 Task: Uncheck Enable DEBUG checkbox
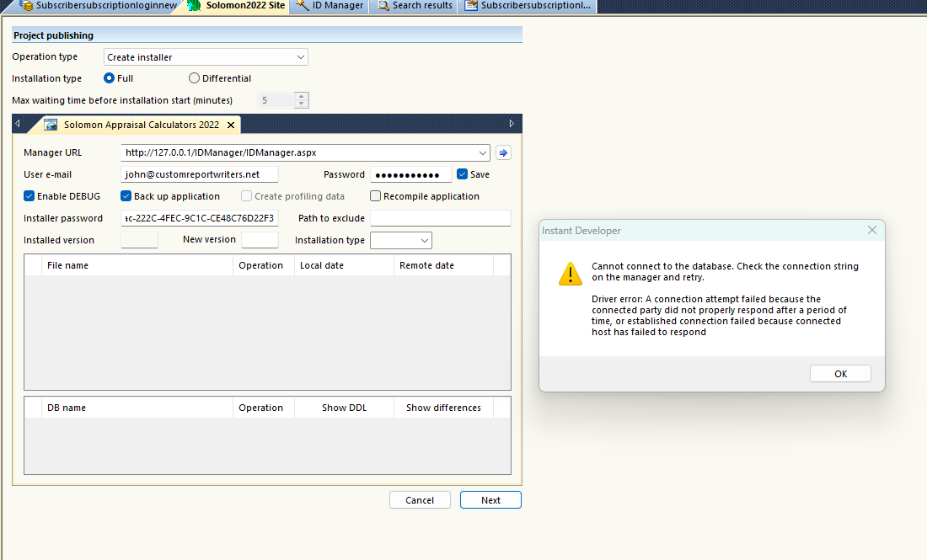coord(29,196)
